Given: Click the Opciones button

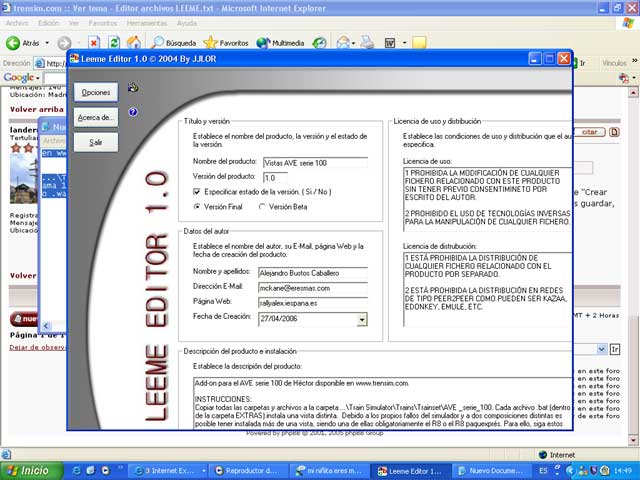Looking at the screenshot, I should pyautogui.click(x=95, y=92).
